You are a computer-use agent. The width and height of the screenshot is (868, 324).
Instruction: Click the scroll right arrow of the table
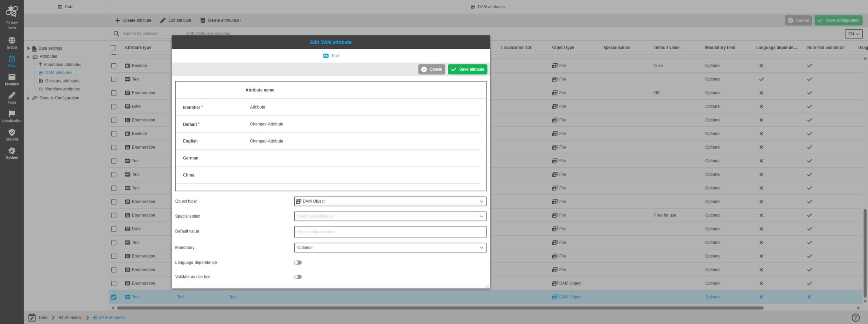coord(858,308)
